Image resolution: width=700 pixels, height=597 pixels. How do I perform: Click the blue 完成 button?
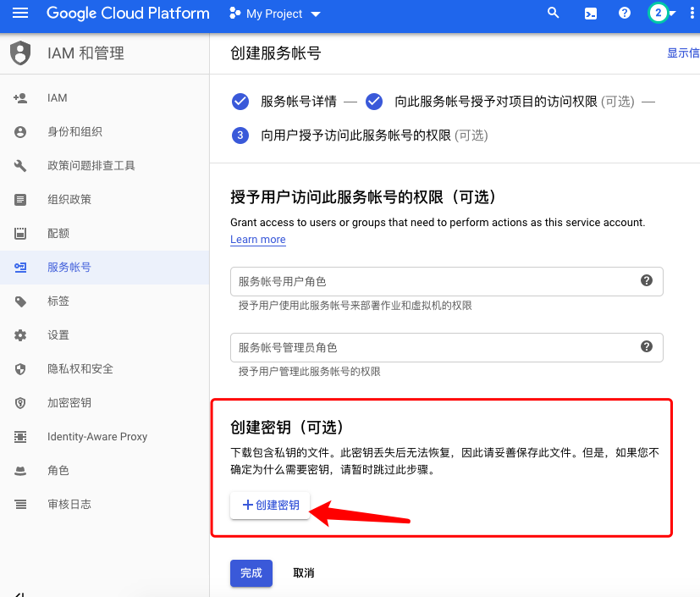coord(251,573)
